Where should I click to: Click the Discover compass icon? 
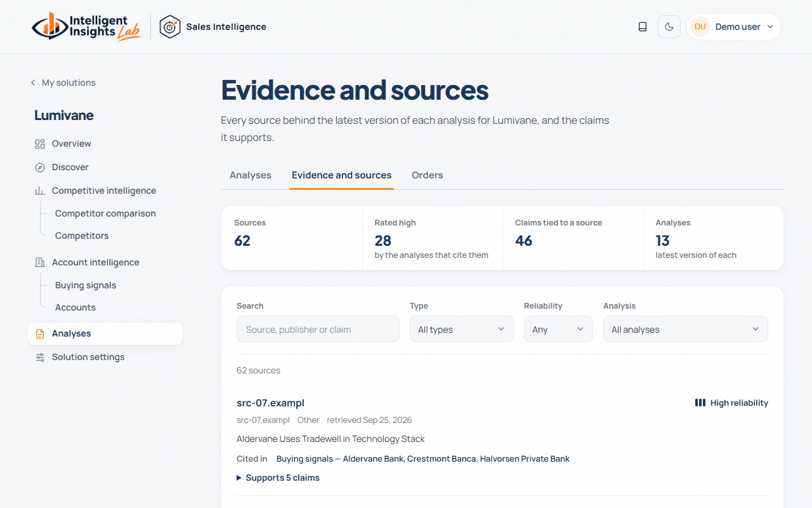[40, 167]
